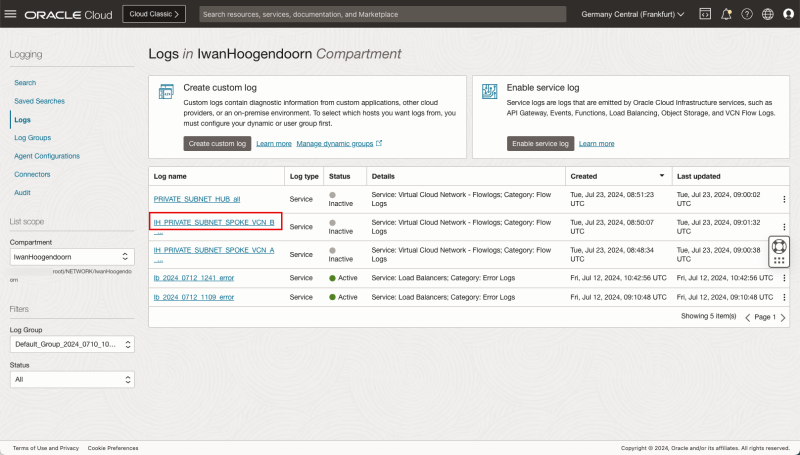Open the user profile avatar menu

click(788, 15)
